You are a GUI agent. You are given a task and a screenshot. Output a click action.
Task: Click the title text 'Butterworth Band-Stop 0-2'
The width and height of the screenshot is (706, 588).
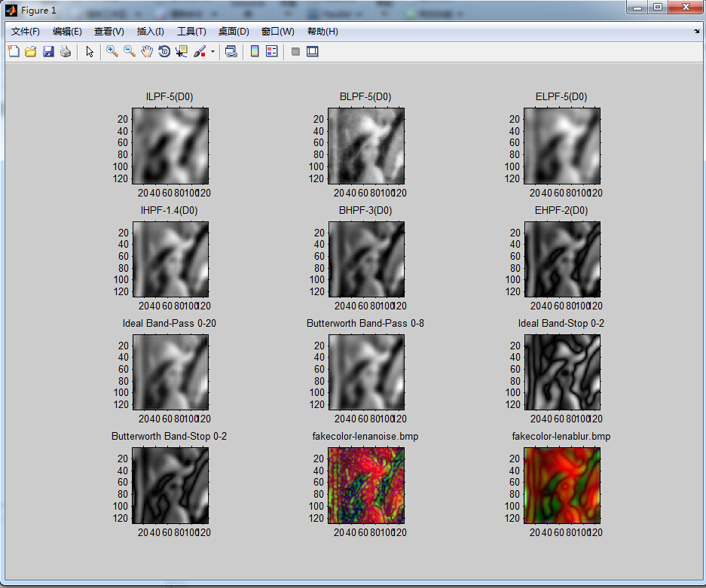click(169, 437)
